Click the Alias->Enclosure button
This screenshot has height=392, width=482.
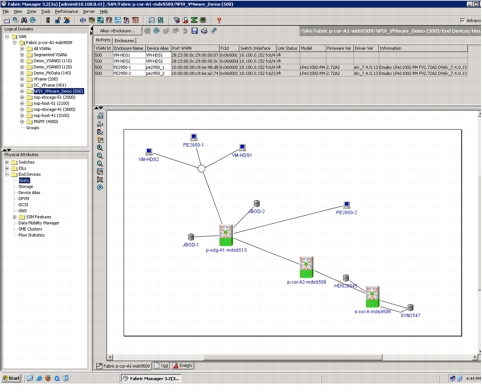pyautogui.click(x=118, y=31)
